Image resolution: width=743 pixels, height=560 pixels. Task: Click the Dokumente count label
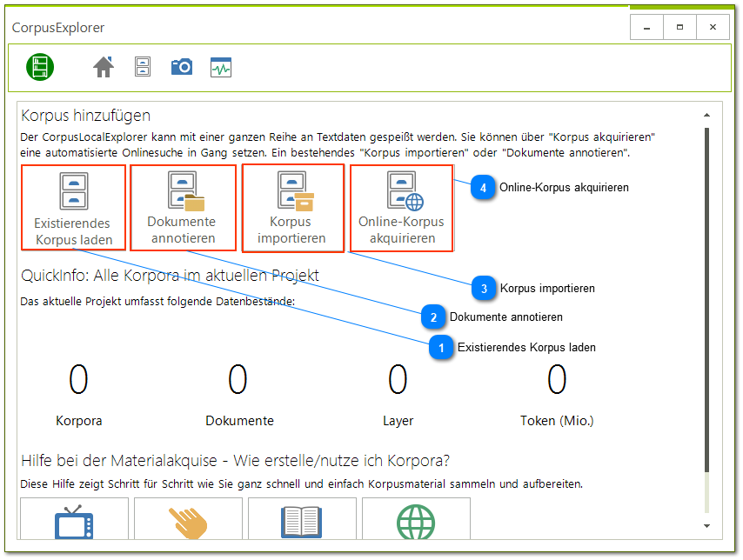tap(239, 421)
